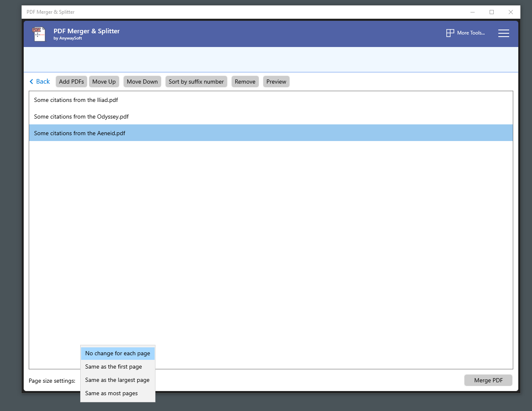532x411 pixels.
Task: Select Some citations from the Aeneid.pdf
Action: pyautogui.click(x=271, y=133)
